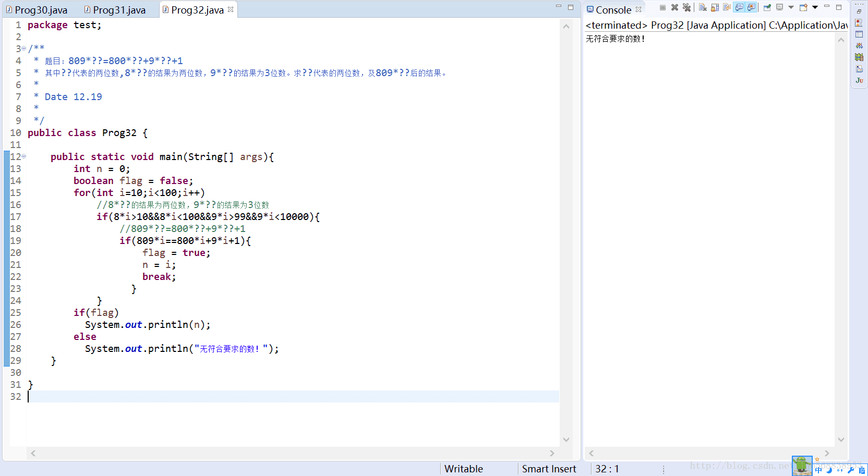Switch to the Prog30.java editor tab

coord(38,10)
